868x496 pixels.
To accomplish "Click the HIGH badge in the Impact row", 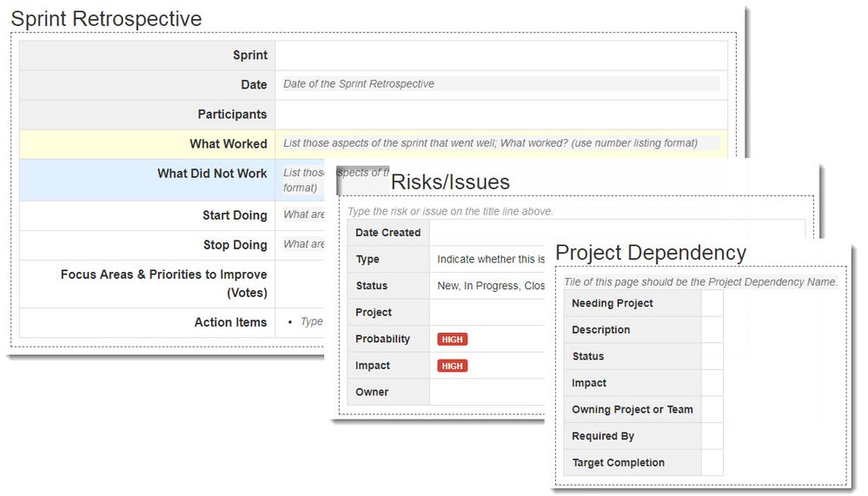I will [x=453, y=366].
